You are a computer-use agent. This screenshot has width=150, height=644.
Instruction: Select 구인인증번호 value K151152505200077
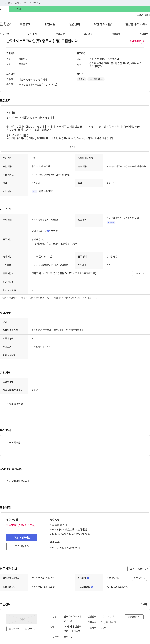(117, 587)
